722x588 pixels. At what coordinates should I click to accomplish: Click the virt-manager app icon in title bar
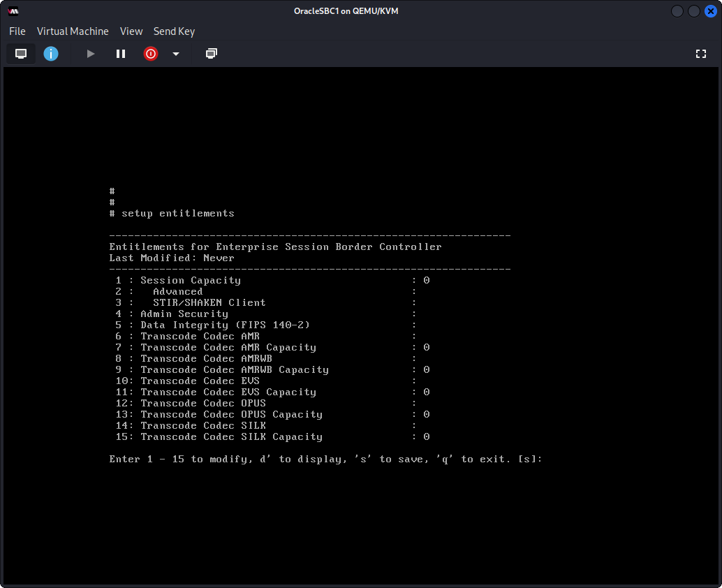point(13,11)
